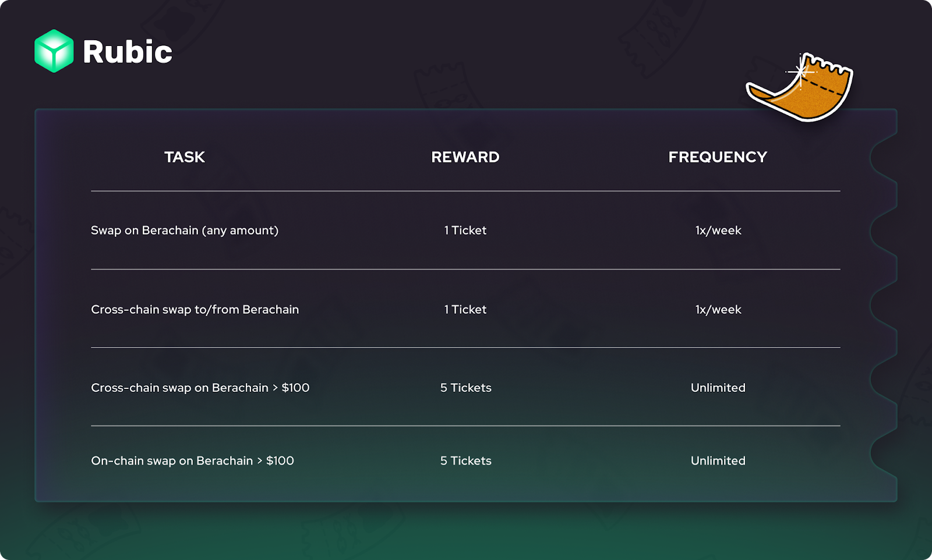Select the TASK column header

[x=185, y=157]
